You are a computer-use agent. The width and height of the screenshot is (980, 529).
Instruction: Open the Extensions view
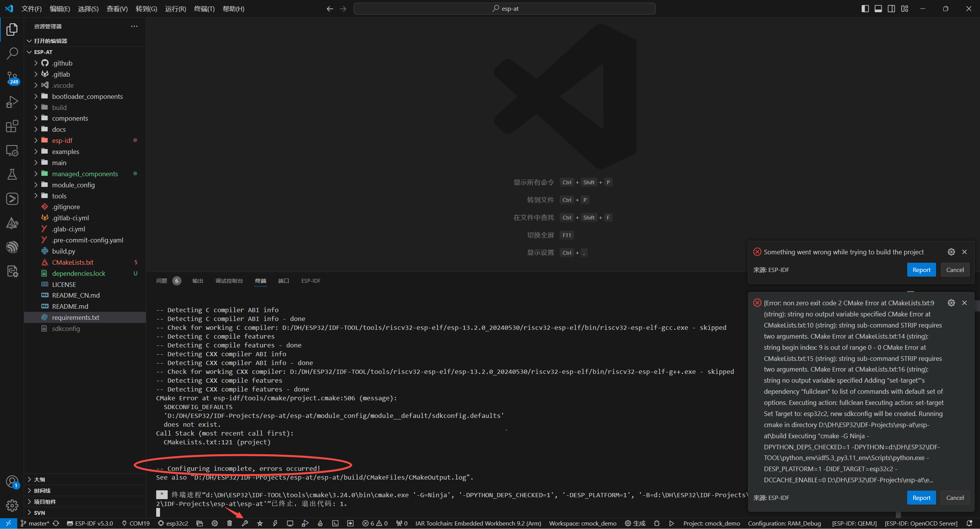[x=12, y=126]
